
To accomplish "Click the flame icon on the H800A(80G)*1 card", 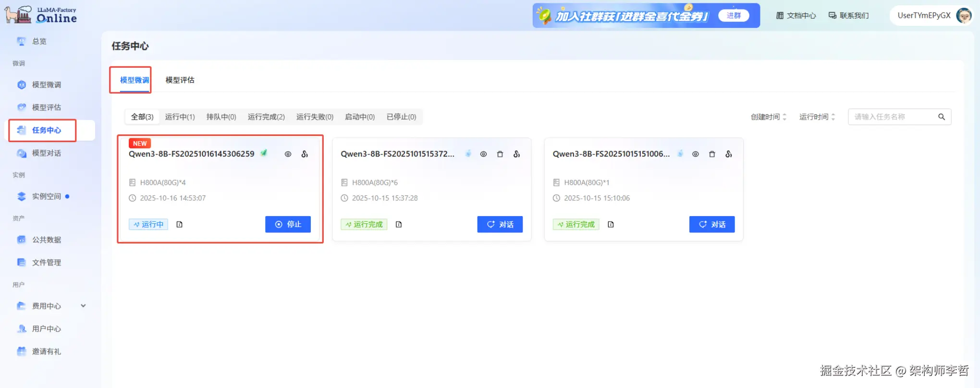I will point(729,154).
